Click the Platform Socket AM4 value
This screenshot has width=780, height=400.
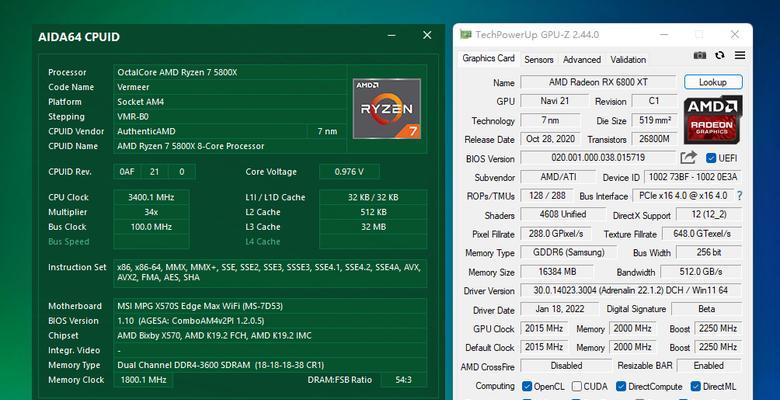230,102
